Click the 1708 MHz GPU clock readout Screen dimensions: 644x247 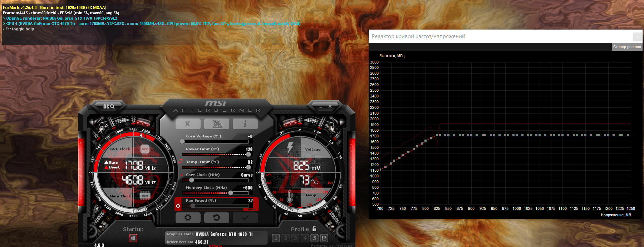coord(141,165)
